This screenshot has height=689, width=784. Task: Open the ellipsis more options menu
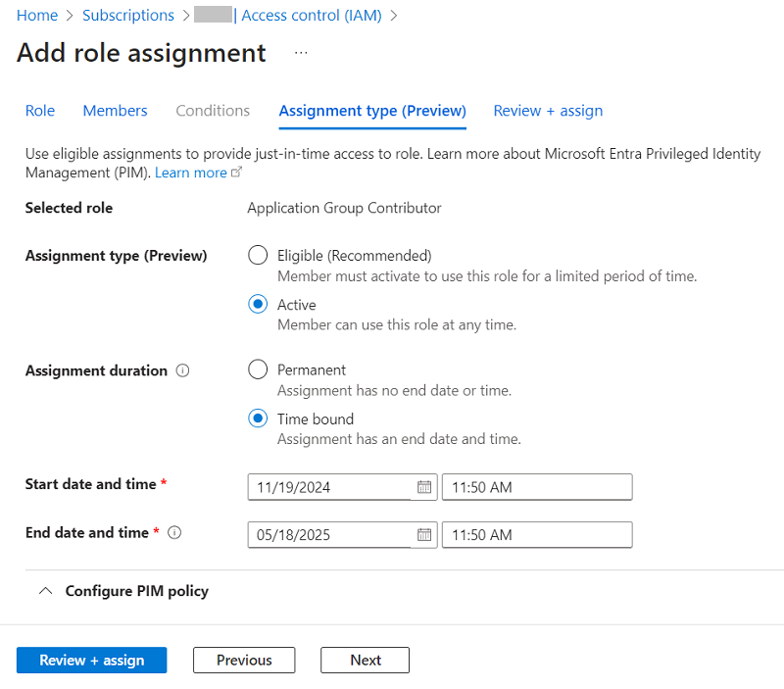click(x=301, y=53)
